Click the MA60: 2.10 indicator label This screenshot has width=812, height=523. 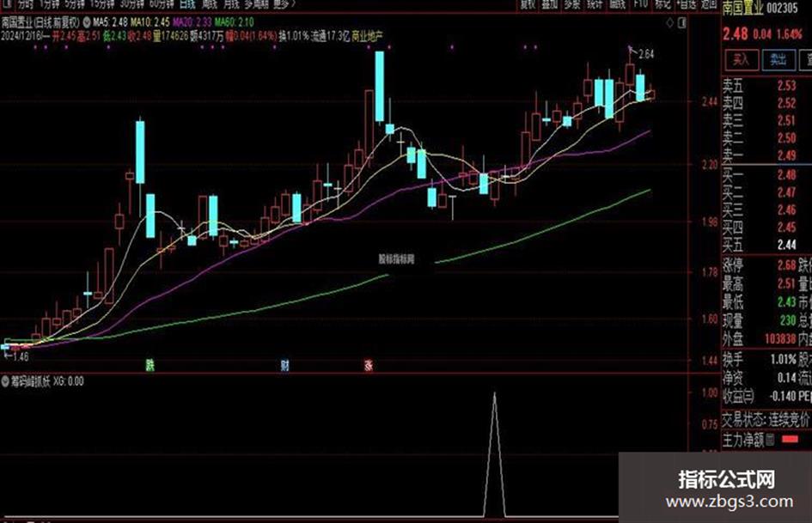tap(234, 22)
